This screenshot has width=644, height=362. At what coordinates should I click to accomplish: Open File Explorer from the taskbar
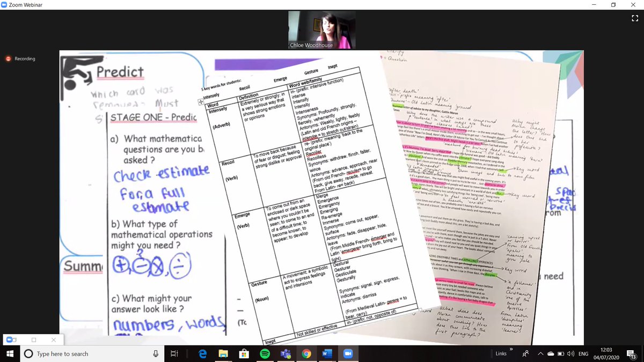pos(224,354)
